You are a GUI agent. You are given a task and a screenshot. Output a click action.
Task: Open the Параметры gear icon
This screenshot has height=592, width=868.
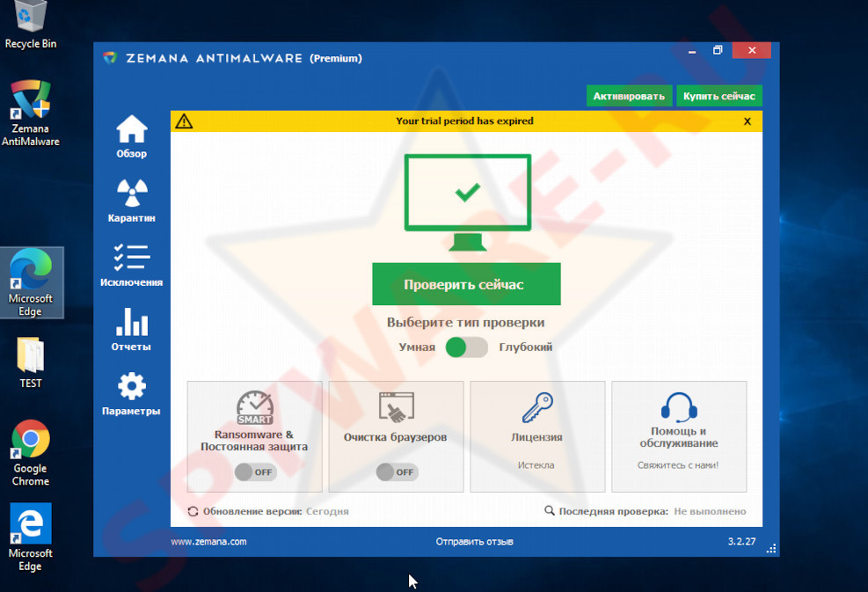coord(132,386)
